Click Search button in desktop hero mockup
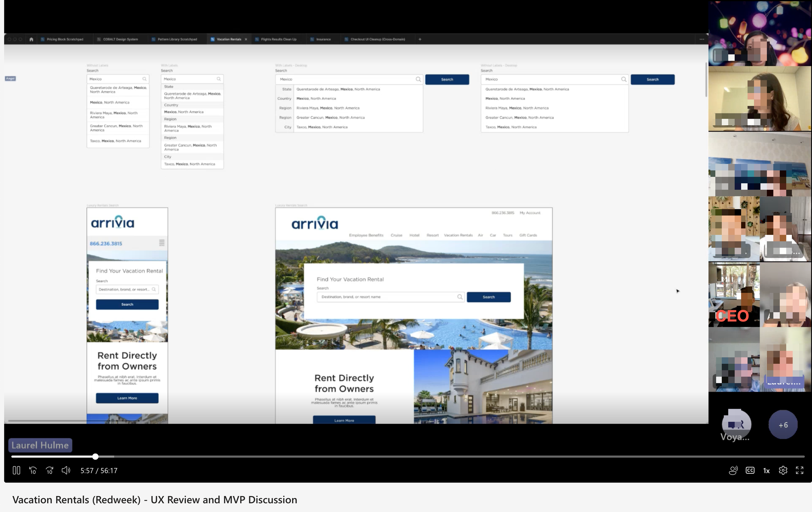812x512 pixels. (488, 297)
